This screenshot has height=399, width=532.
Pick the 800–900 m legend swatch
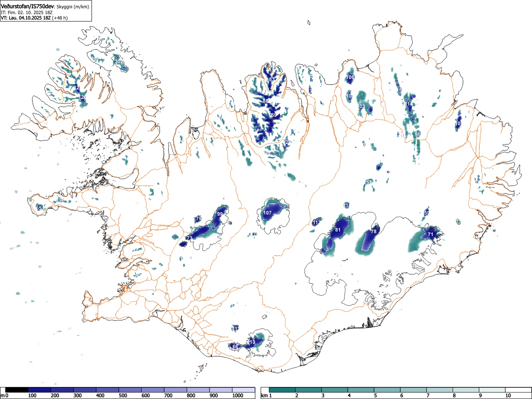point(198,390)
